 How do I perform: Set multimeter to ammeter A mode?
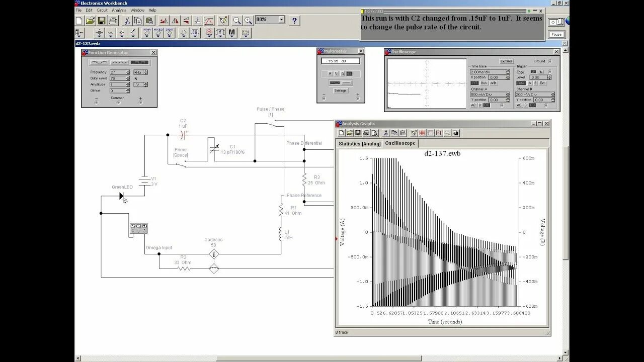point(330,73)
